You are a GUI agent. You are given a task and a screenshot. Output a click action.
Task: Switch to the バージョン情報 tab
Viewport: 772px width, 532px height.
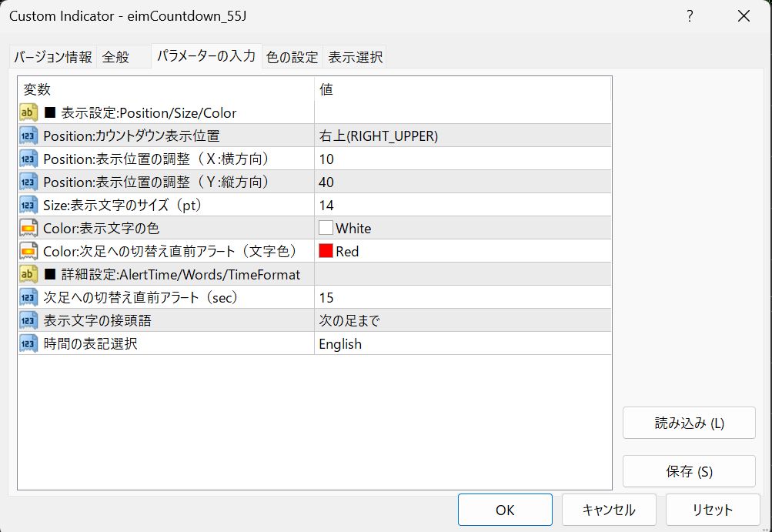pos(52,57)
